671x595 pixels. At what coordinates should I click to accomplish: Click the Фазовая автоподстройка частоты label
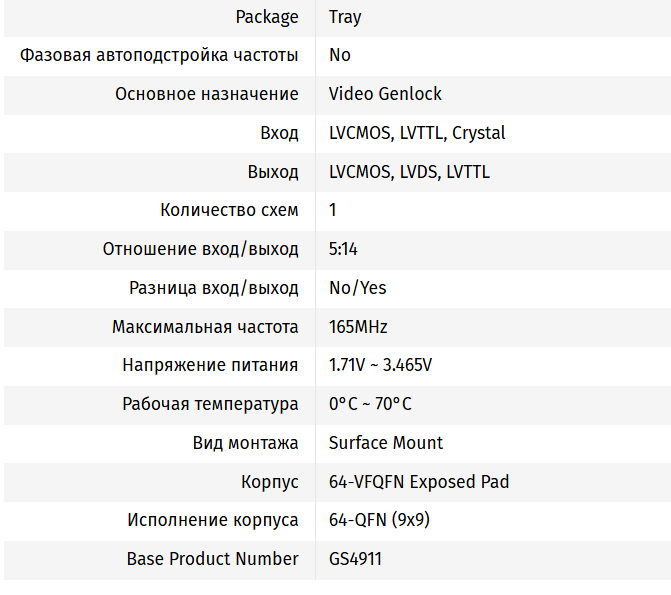coord(159,55)
